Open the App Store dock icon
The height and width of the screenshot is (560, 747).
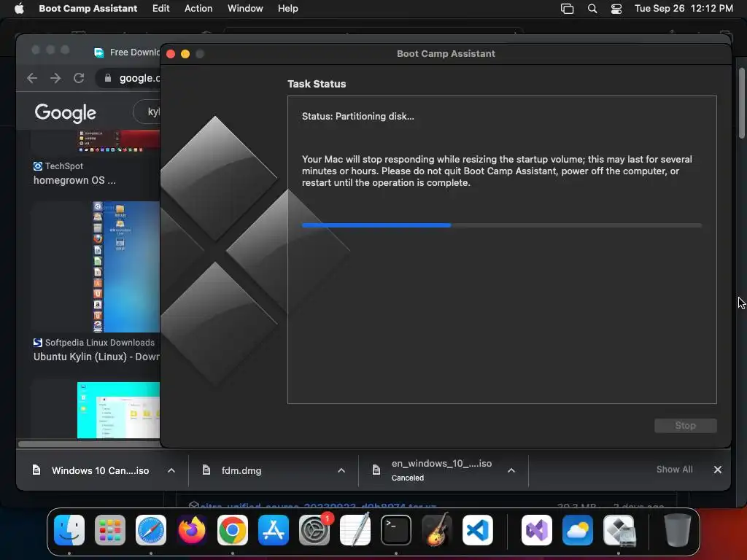[274, 530]
